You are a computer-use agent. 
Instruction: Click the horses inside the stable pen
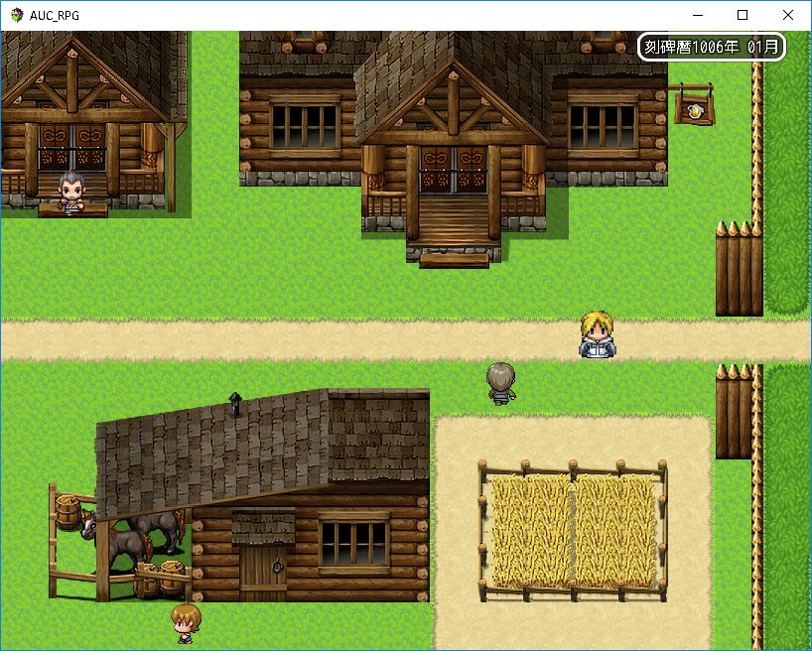tap(134, 539)
